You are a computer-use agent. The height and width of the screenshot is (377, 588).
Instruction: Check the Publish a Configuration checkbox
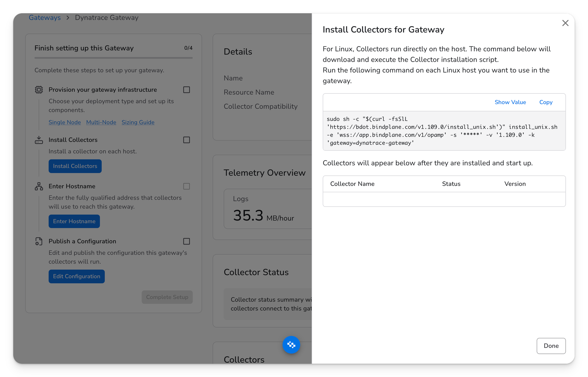[x=186, y=241]
